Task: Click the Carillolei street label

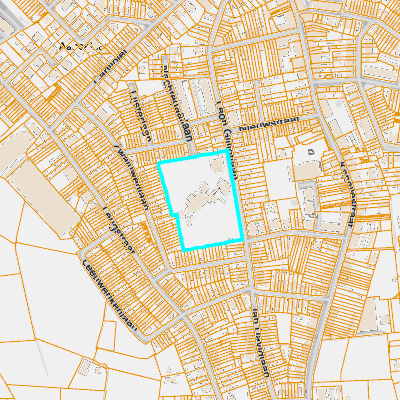Action: click(x=111, y=67)
